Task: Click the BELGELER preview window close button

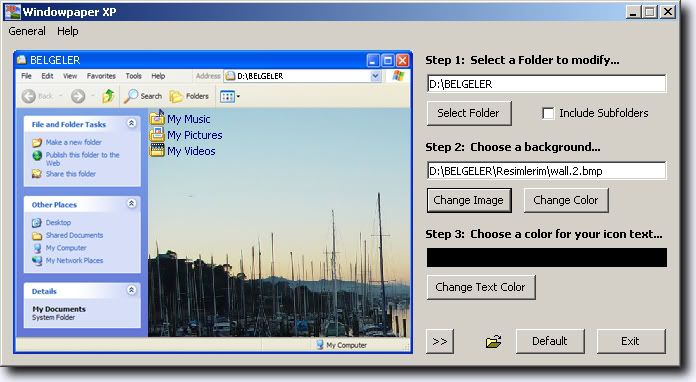Action: click(402, 60)
